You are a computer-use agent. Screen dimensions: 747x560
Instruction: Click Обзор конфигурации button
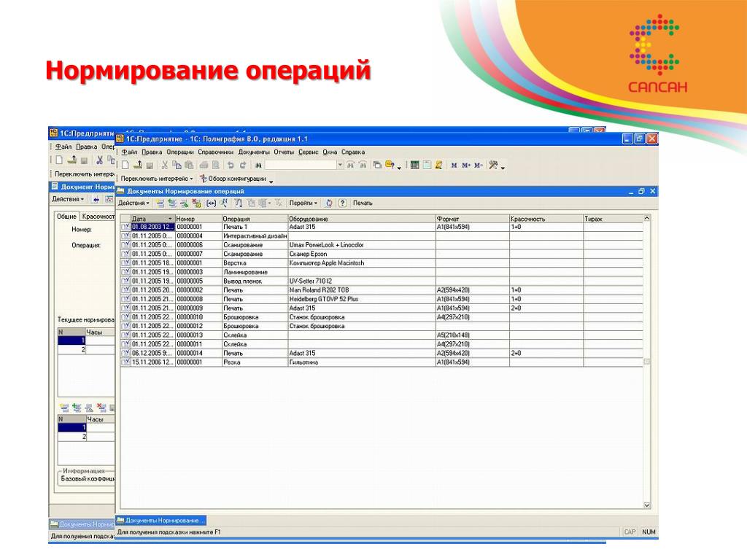tap(233, 179)
